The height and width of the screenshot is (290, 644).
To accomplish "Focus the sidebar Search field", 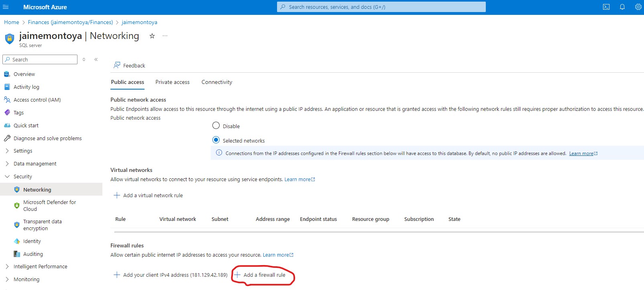I will pos(40,59).
